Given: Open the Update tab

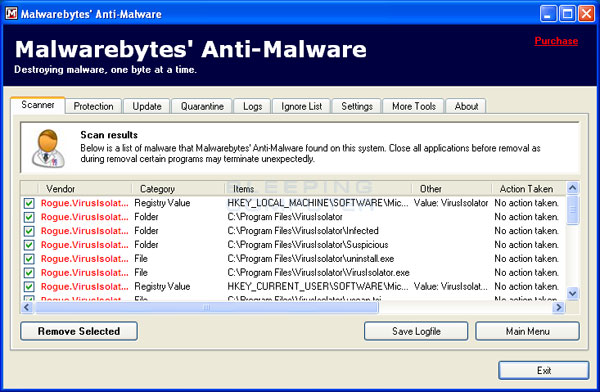Looking at the screenshot, I should point(147,106).
